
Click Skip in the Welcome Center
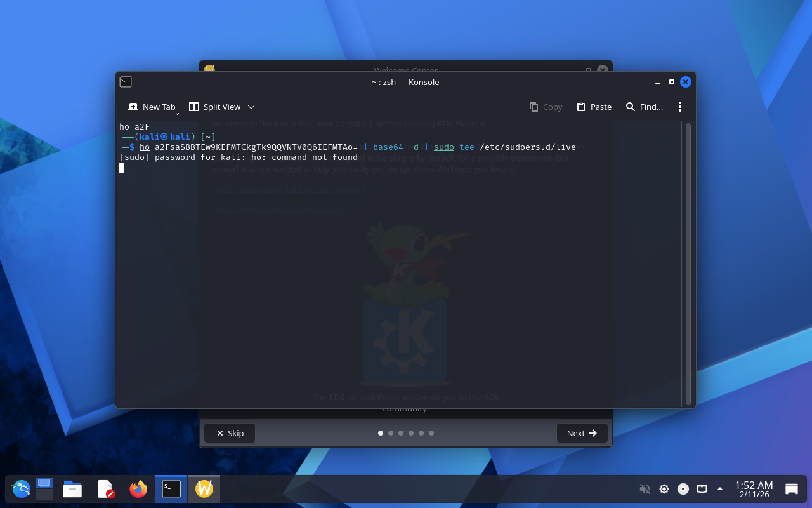point(230,433)
